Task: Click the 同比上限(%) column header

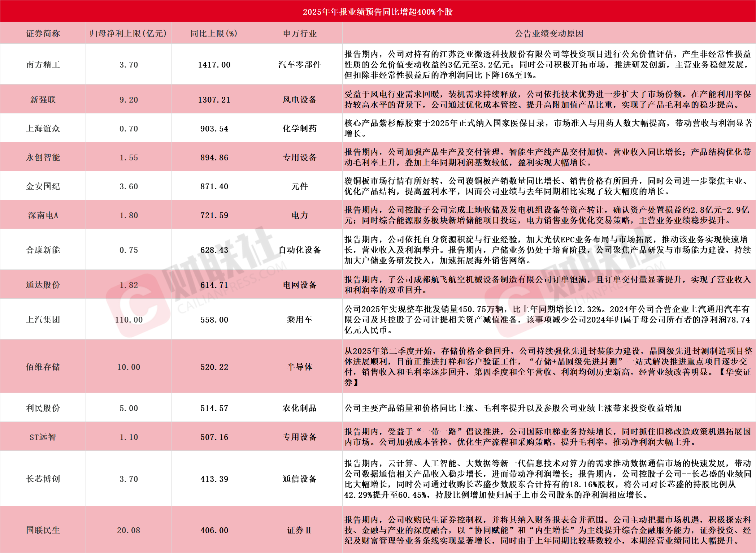Action: (x=214, y=33)
